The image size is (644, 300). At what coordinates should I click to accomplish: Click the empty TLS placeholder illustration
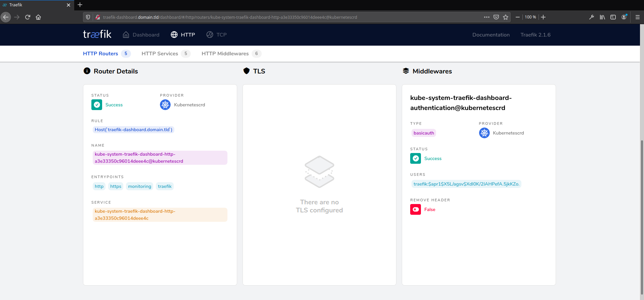[319, 172]
